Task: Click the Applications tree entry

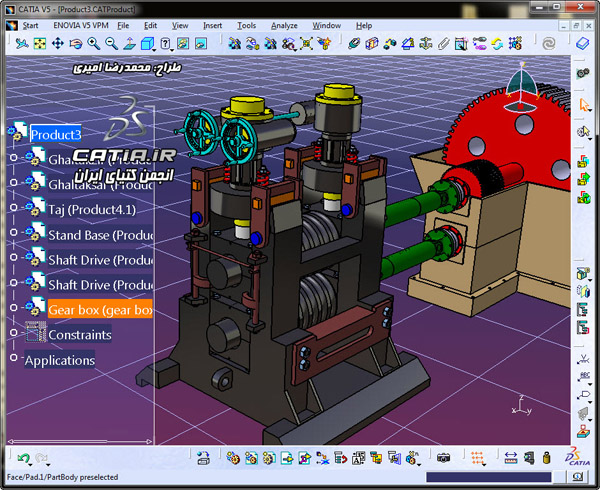Action: tap(60, 360)
